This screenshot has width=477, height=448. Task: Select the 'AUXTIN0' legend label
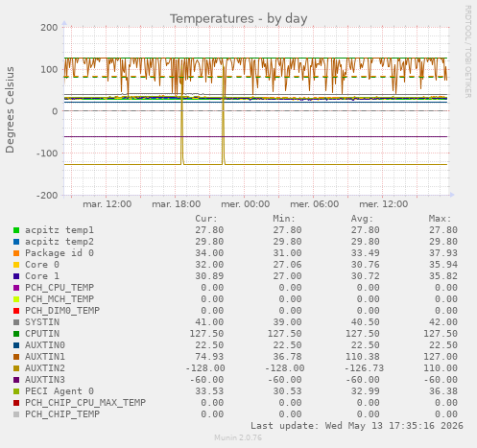(x=45, y=345)
